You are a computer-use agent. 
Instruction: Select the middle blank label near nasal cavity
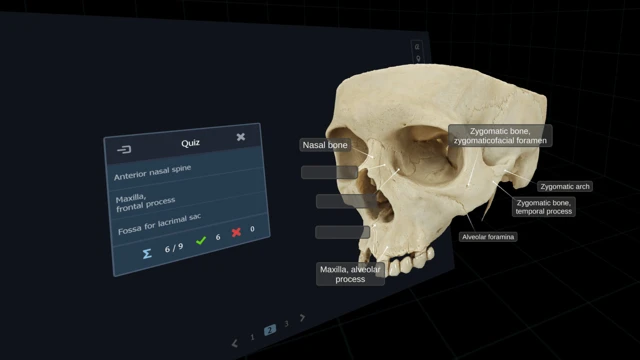click(347, 201)
